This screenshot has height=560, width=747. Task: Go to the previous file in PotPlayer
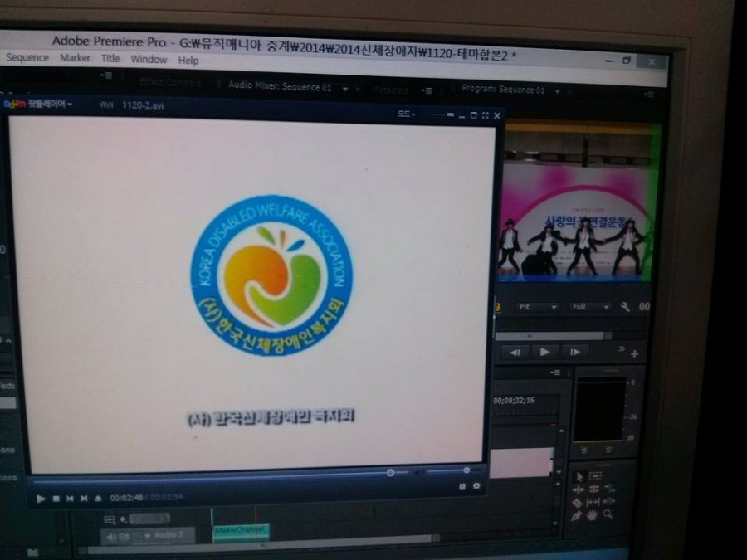point(70,499)
